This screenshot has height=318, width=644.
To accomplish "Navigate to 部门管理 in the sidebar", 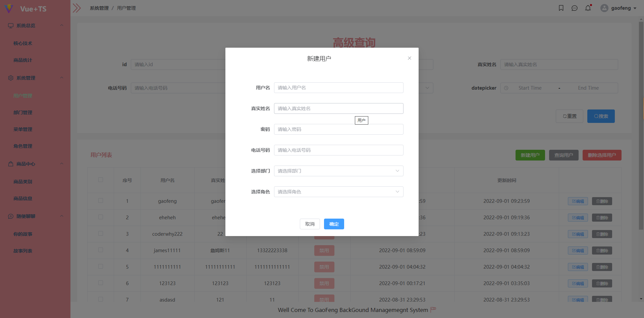I will (x=23, y=112).
